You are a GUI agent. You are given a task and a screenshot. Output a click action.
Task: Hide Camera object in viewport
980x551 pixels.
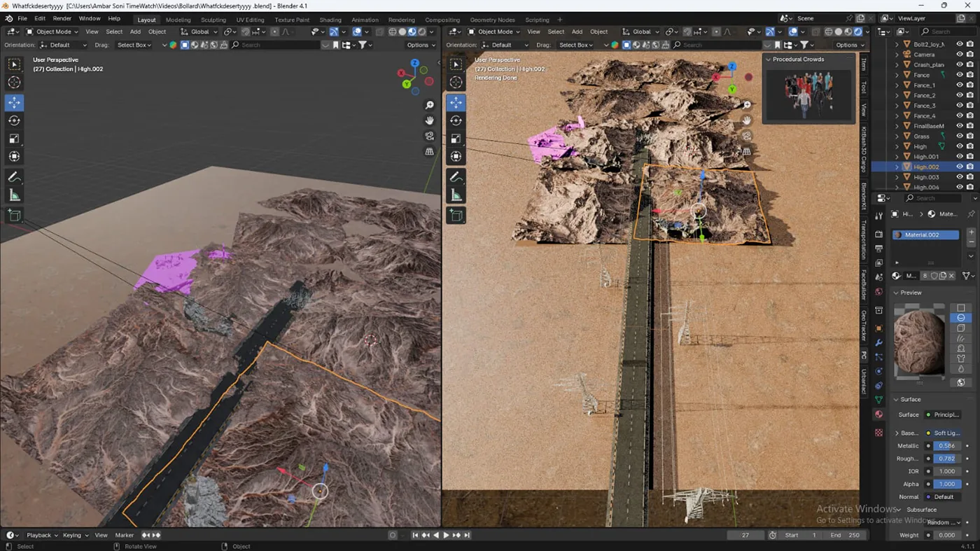pos(960,55)
